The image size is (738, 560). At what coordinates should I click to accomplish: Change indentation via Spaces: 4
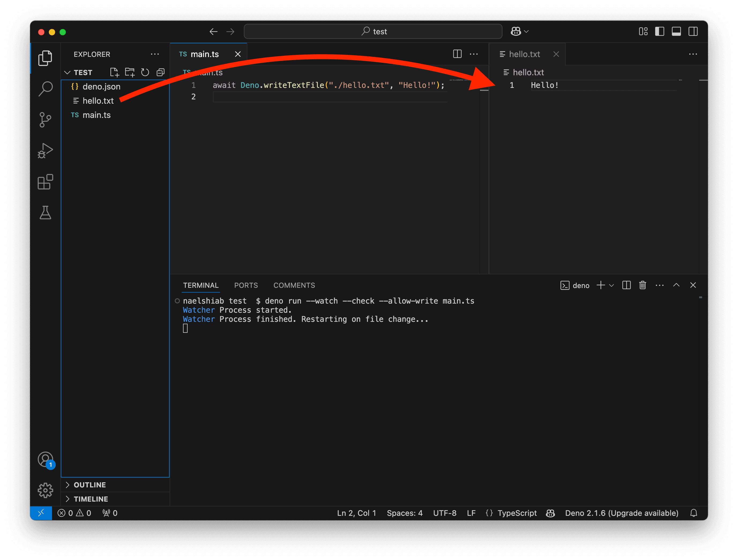404,513
